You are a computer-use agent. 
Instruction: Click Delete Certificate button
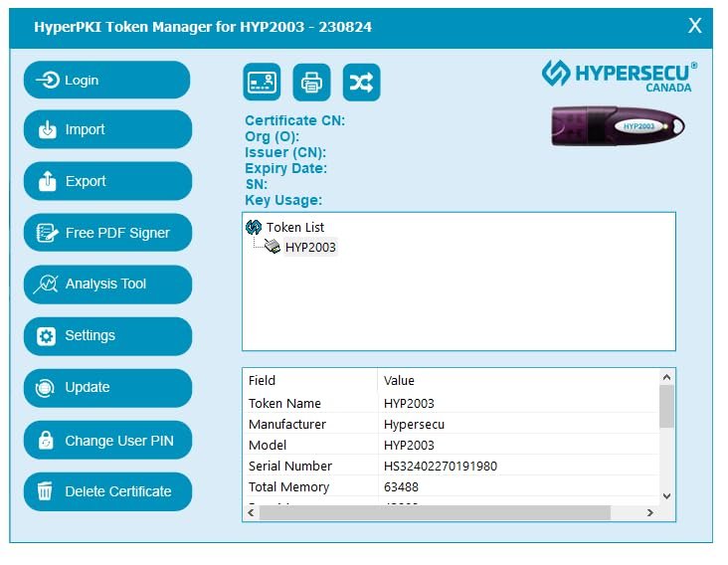click(106, 491)
